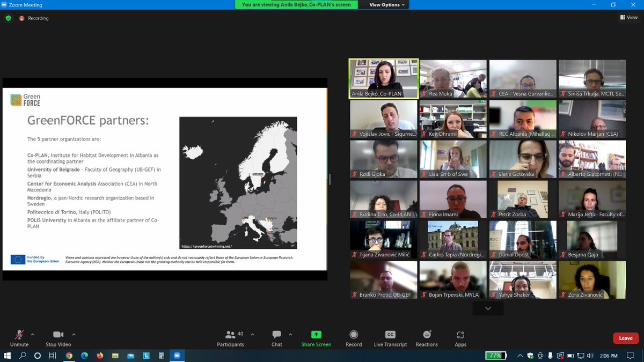
Task: Click the Funded by the European Union badge
Action: [35, 260]
